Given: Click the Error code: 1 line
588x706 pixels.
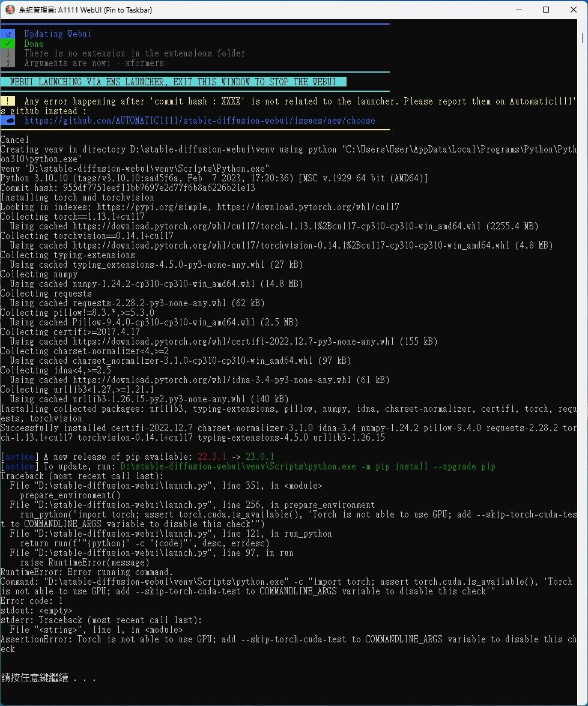Looking at the screenshot, I should click(31, 601).
